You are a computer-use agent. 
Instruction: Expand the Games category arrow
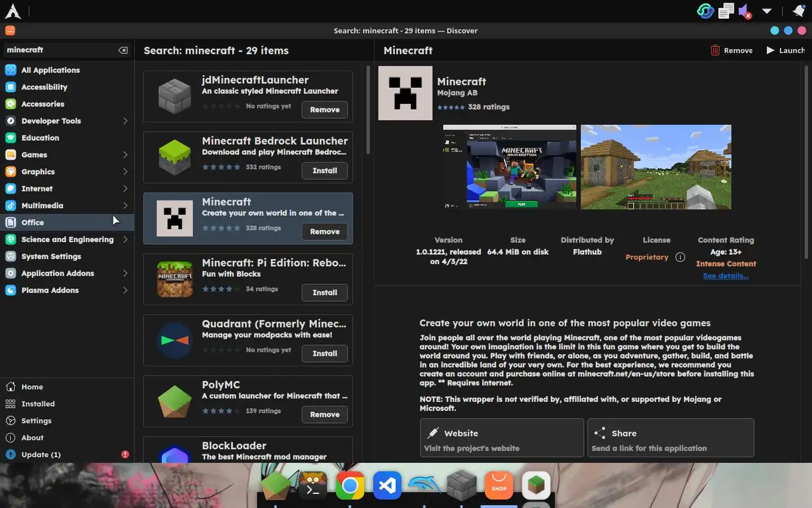(125, 155)
